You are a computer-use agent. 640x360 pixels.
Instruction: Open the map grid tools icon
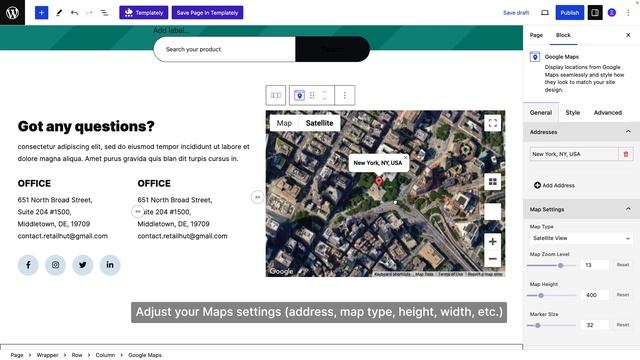coord(493,182)
